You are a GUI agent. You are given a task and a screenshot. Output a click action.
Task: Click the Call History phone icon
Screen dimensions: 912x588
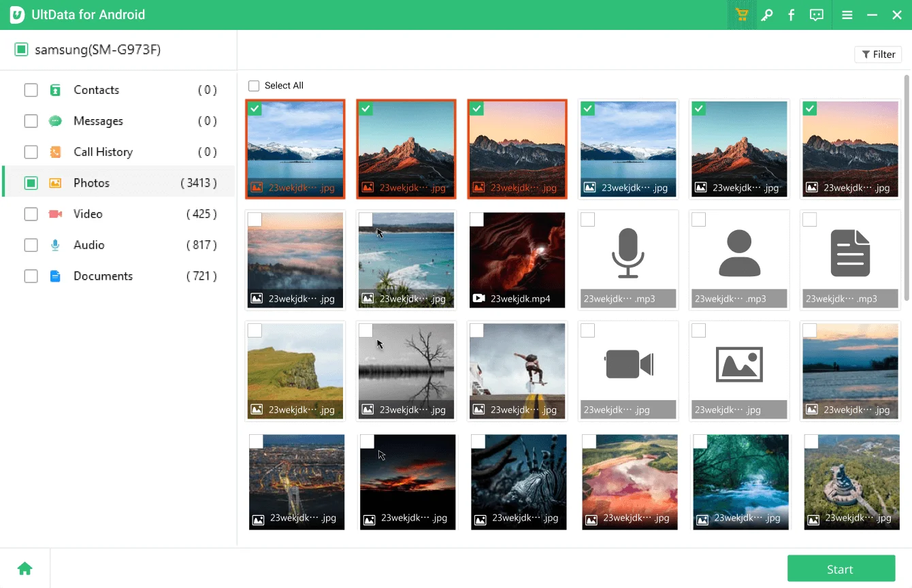coord(55,152)
